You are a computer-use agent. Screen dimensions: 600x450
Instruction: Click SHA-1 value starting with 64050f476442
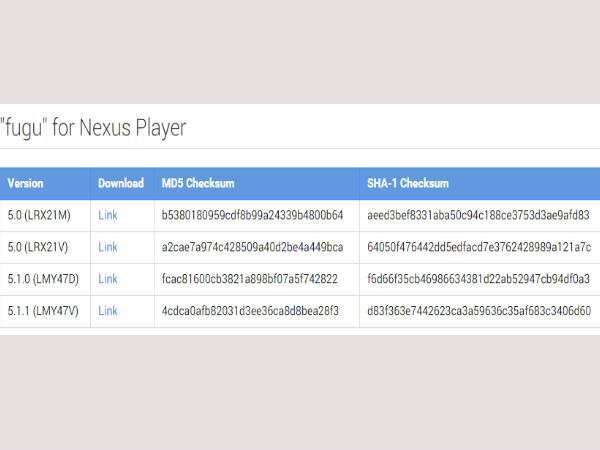(479, 247)
